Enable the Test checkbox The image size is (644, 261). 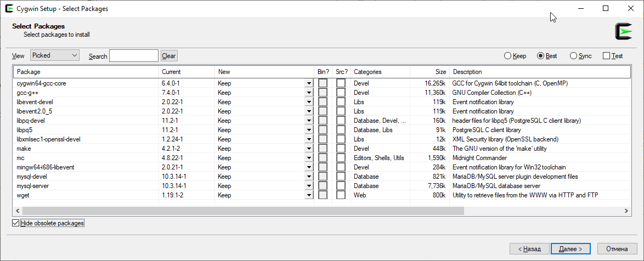click(x=606, y=56)
